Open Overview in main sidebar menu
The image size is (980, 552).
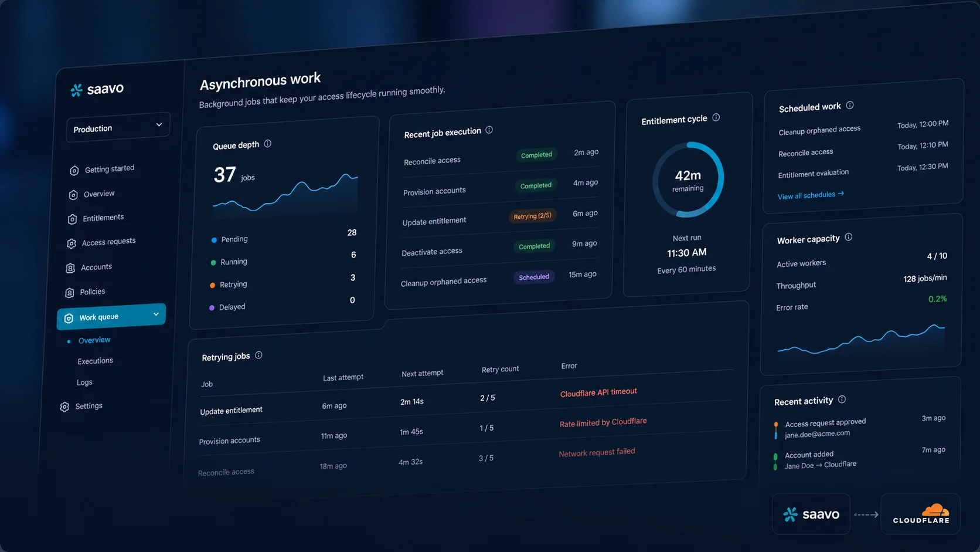[x=99, y=194]
